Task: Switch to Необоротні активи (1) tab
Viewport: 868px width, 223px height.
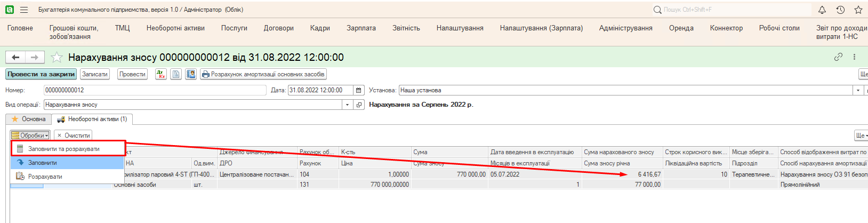Action: (92, 119)
